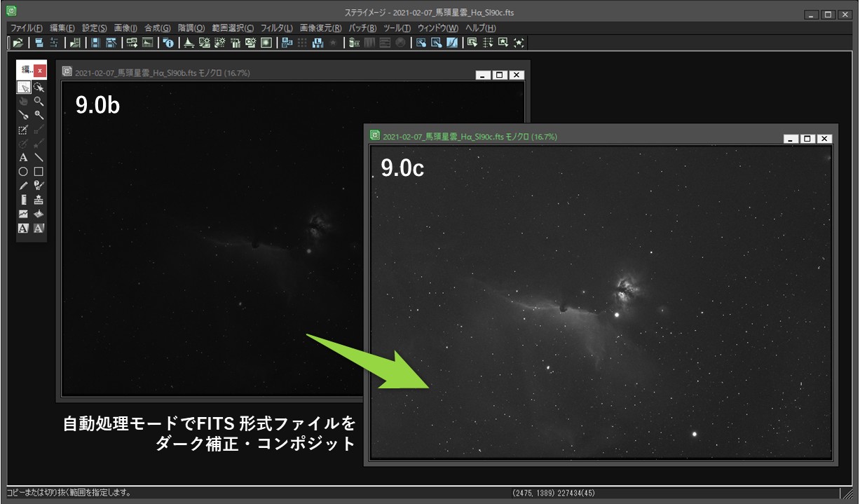Pick the rectangle shape tool

coord(39,172)
